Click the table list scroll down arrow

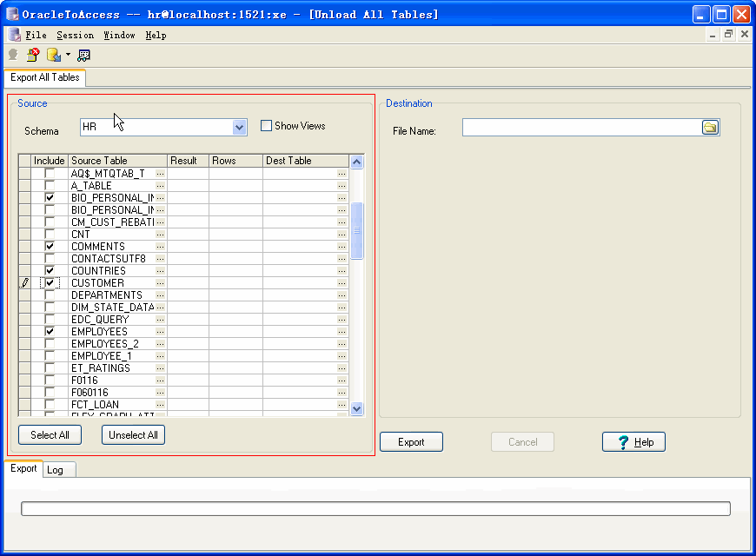click(x=357, y=409)
